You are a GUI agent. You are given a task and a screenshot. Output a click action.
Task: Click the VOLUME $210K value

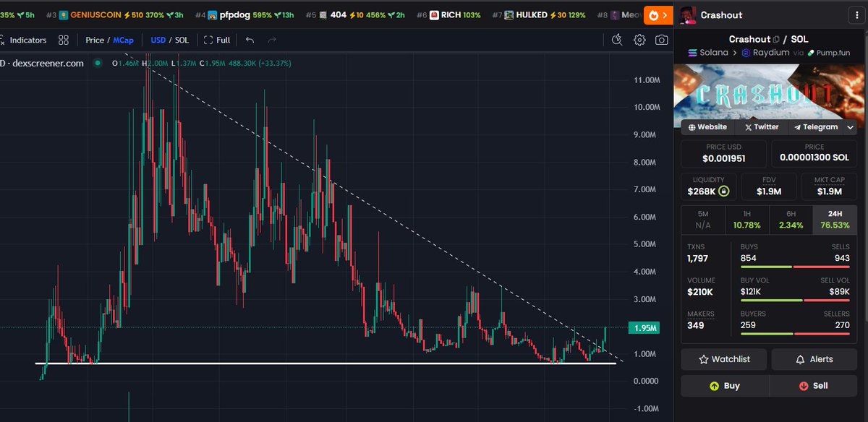pyautogui.click(x=700, y=292)
